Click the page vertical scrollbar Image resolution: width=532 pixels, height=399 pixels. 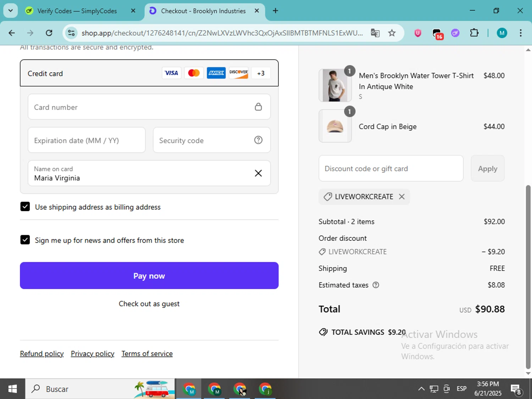coord(528,277)
